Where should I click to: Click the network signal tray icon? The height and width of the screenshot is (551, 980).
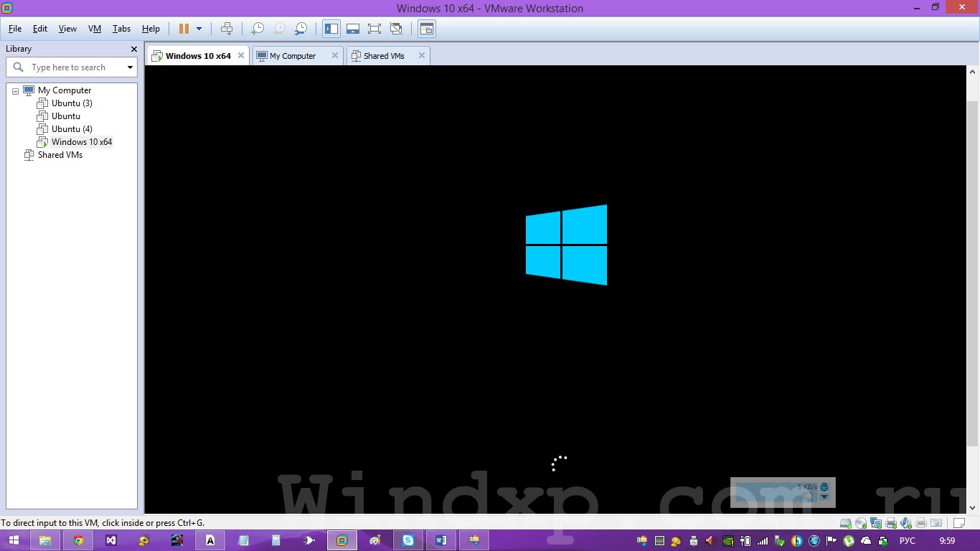tap(763, 541)
